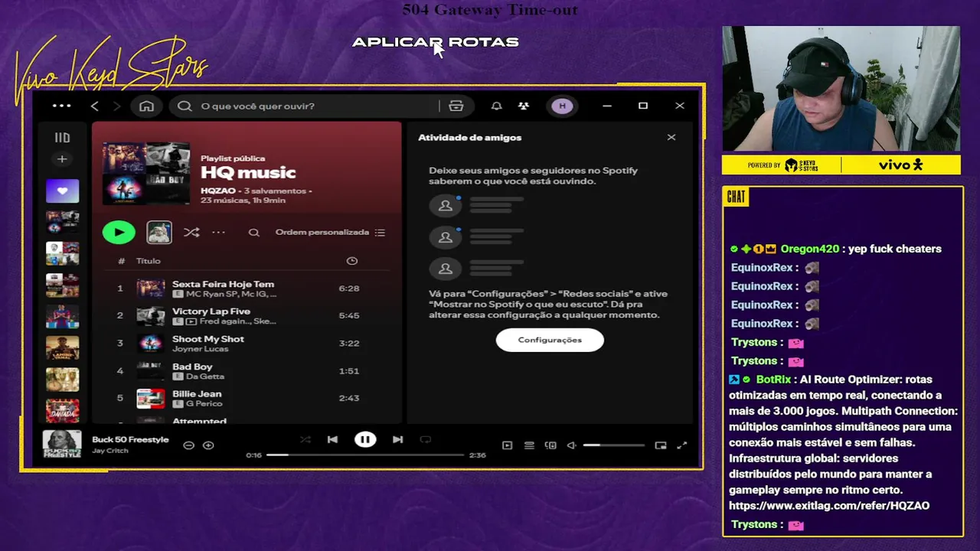980x551 pixels.
Task: Open the HQ music playlist tile in the sidebar
Action: pos(62,222)
